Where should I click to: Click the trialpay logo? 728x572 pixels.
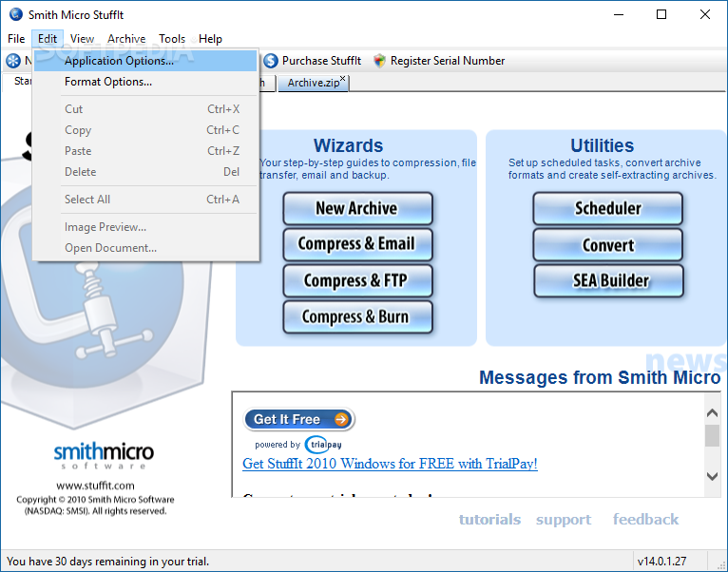[323, 445]
